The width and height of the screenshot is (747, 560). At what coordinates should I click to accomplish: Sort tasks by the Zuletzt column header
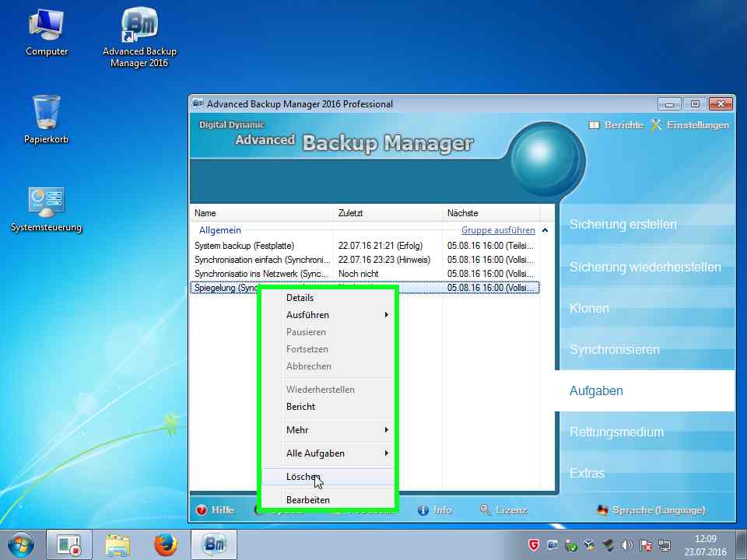[x=388, y=213]
